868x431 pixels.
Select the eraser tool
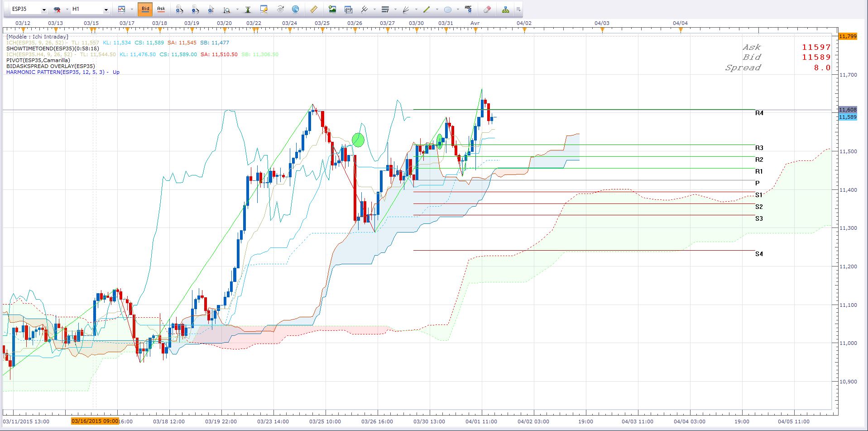(487, 9)
